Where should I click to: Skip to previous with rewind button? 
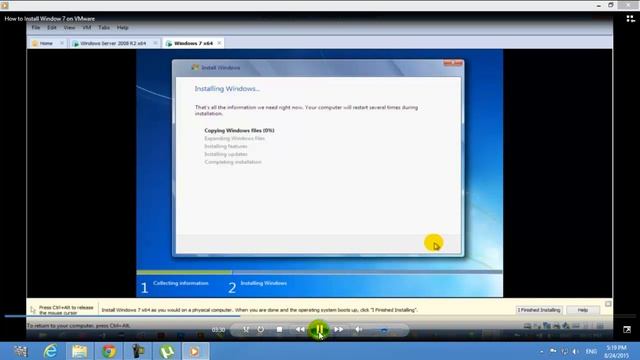(300, 329)
